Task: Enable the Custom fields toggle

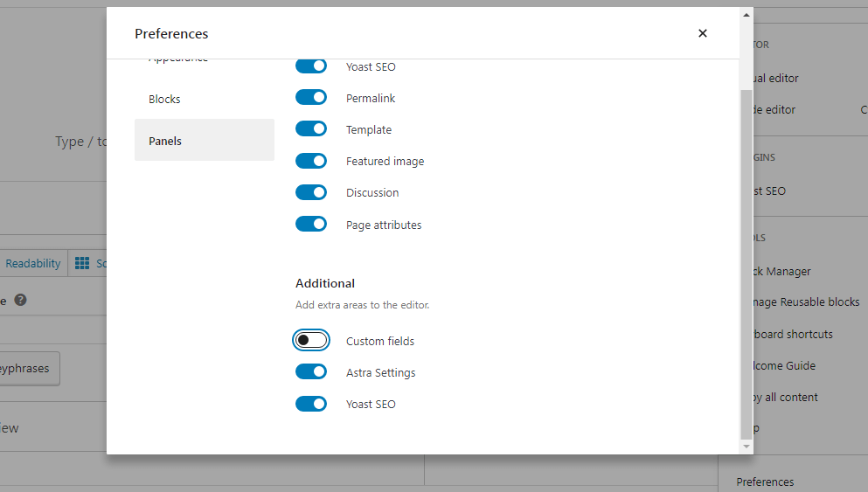Action: coord(311,341)
